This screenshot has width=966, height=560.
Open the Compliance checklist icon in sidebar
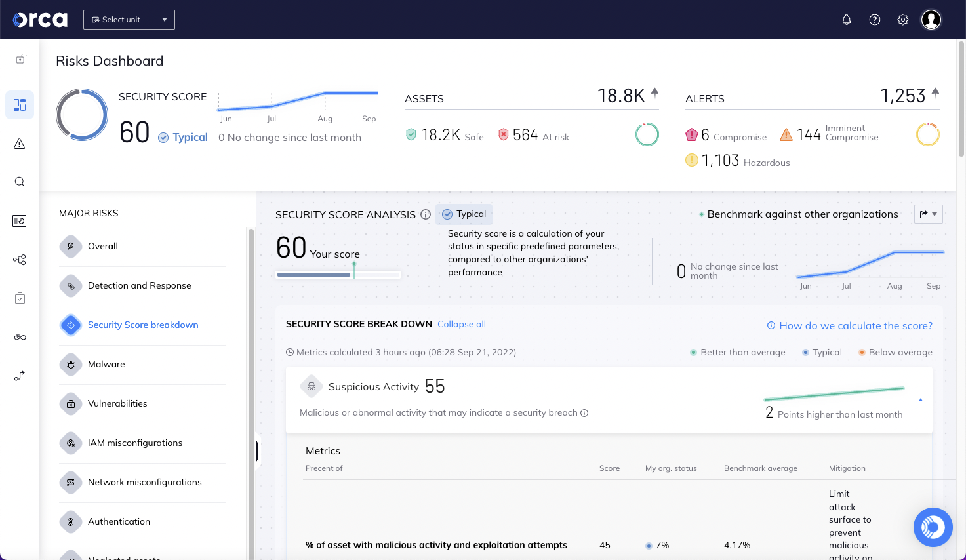20,298
